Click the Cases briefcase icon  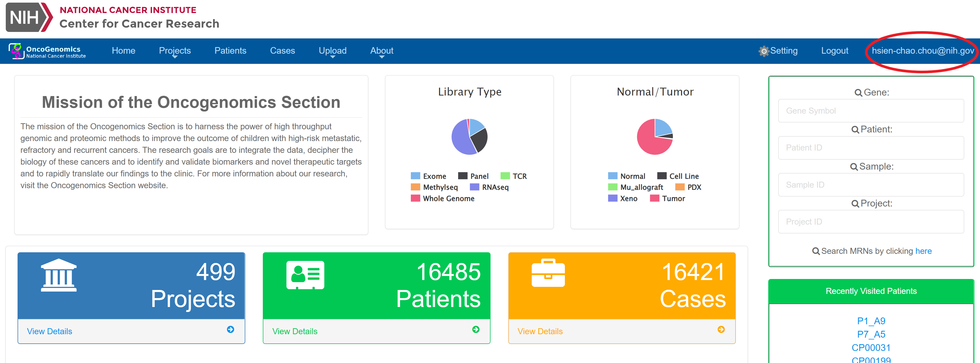tap(548, 273)
